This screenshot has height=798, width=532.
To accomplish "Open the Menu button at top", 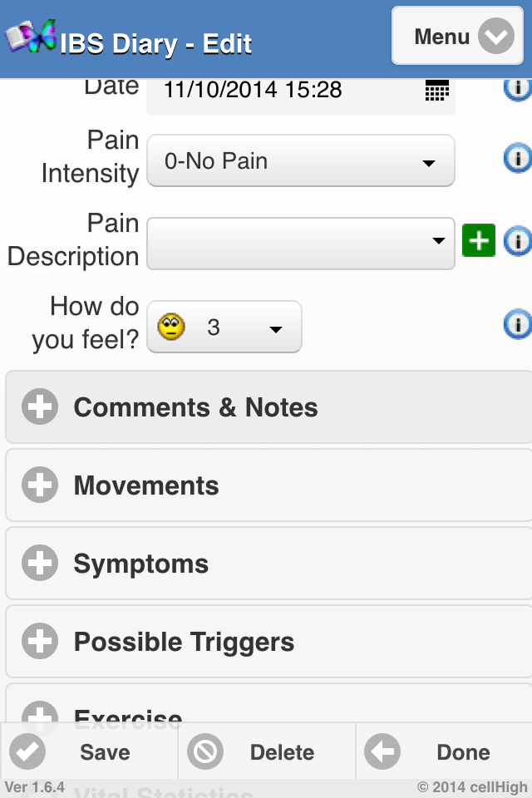I will pyautogui.click(x=462, y=37).
